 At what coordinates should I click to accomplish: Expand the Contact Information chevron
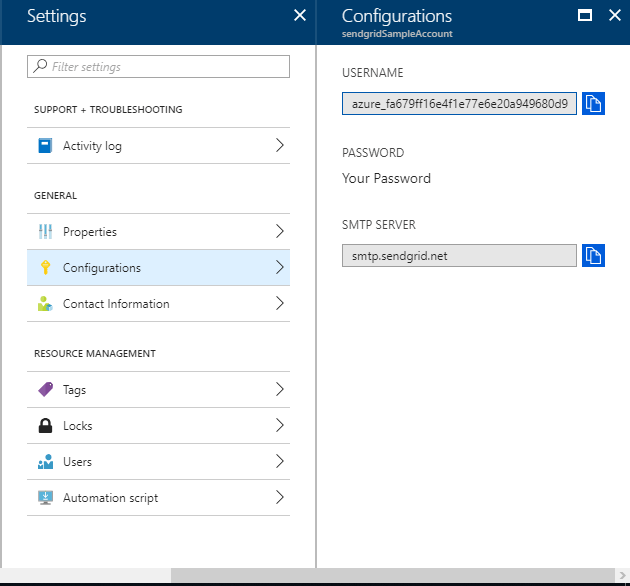(x=280, y=303)
